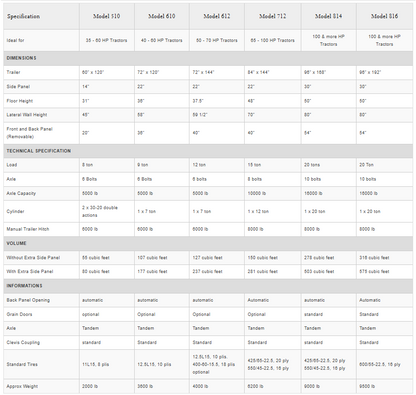Click the Model 510 cylinder specification cell
The height and width of the screenshot is (395, 416).
pos(107,211)
